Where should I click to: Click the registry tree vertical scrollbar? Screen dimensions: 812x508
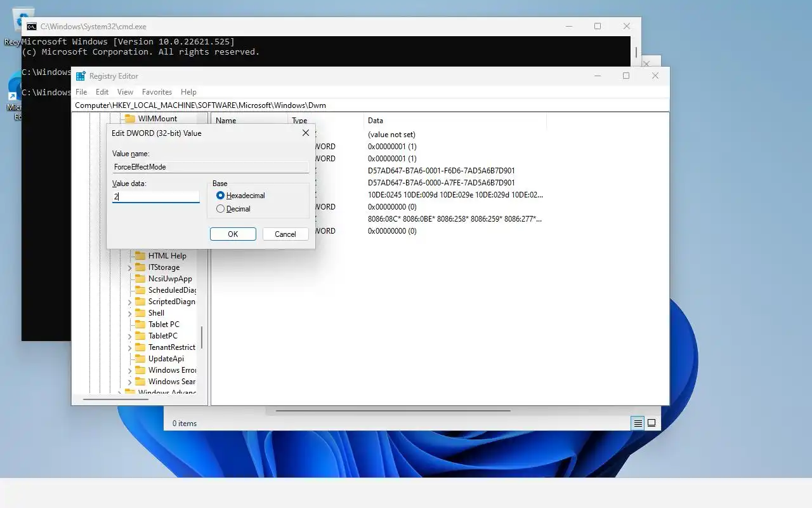tap(202, 338)
